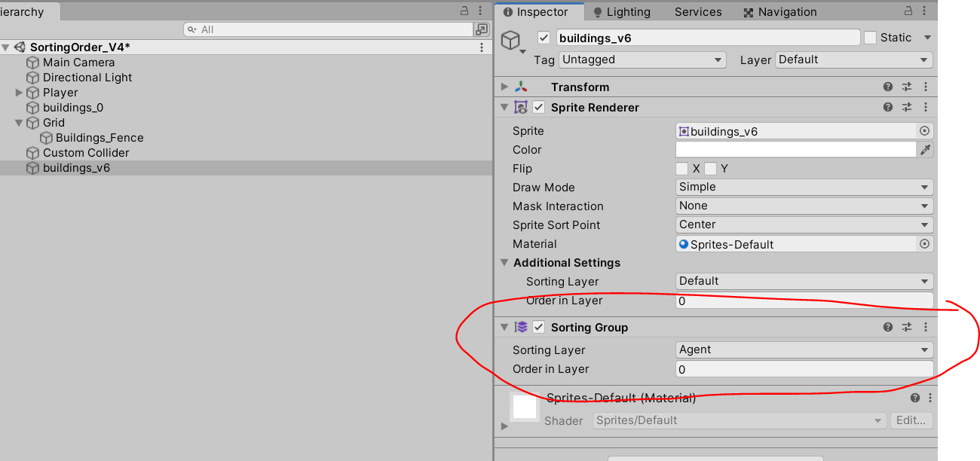
Task: Click Sprite Renderer Order in Layer field
Action: click(804, 301)
